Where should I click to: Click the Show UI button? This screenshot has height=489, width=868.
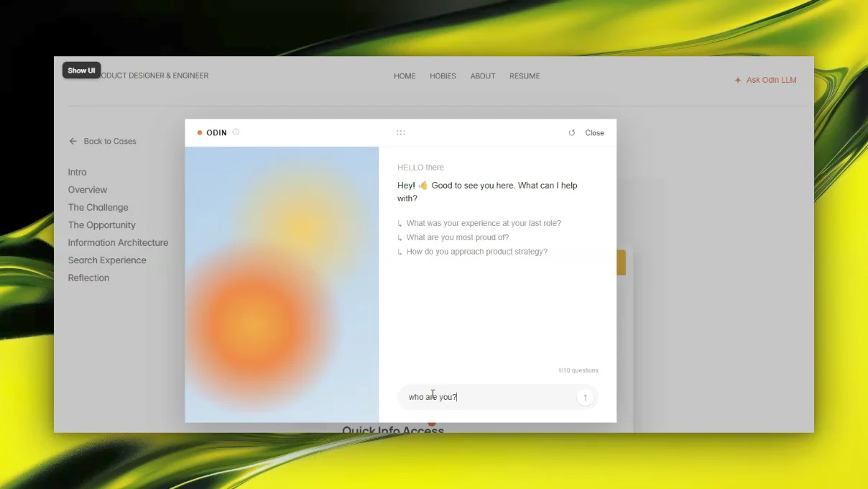click(x=82, y=70)
